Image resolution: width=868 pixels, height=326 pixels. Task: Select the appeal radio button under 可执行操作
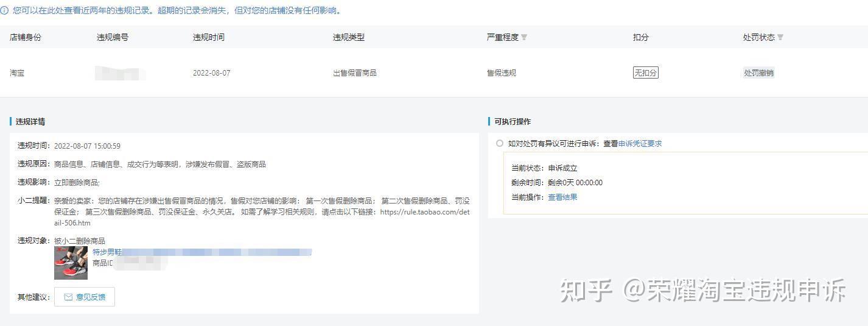point(500,143)
